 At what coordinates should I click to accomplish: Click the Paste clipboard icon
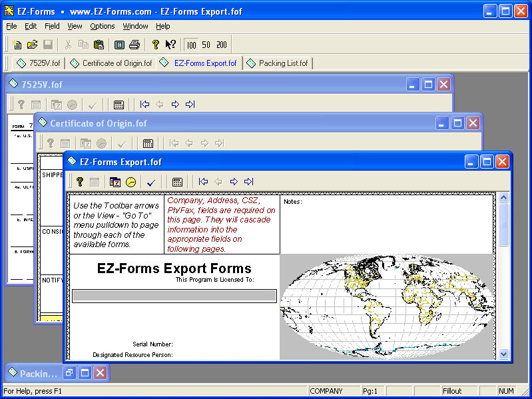[99, 45]
